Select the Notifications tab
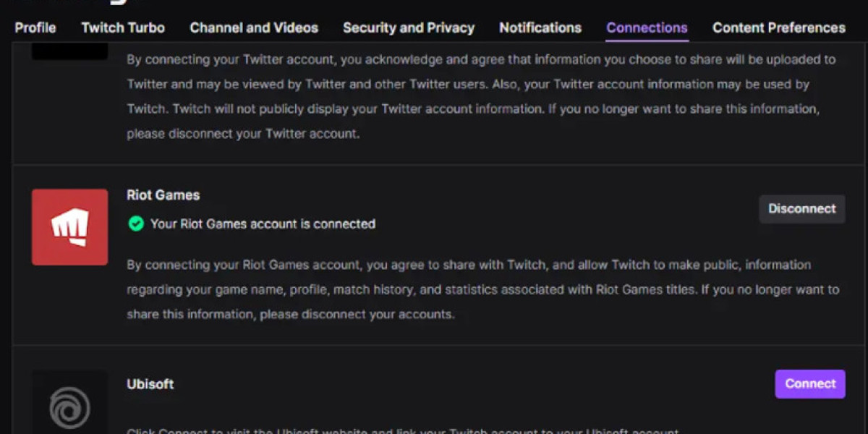Image resolution: width=868 pixels, height=434 pixels. coord(540,27)
